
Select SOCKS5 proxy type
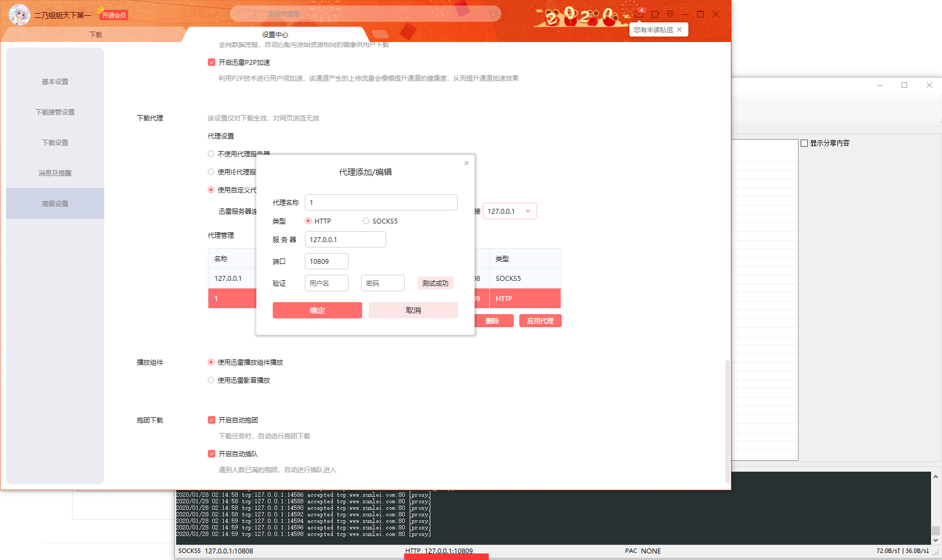pyautogui.click(x=366, y=221)
